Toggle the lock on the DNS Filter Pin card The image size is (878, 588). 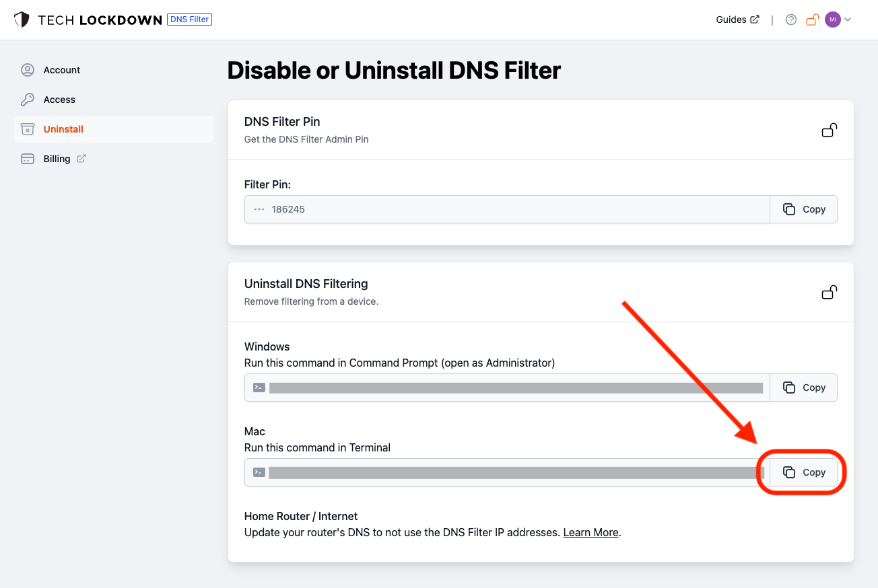tap(829, 130)
